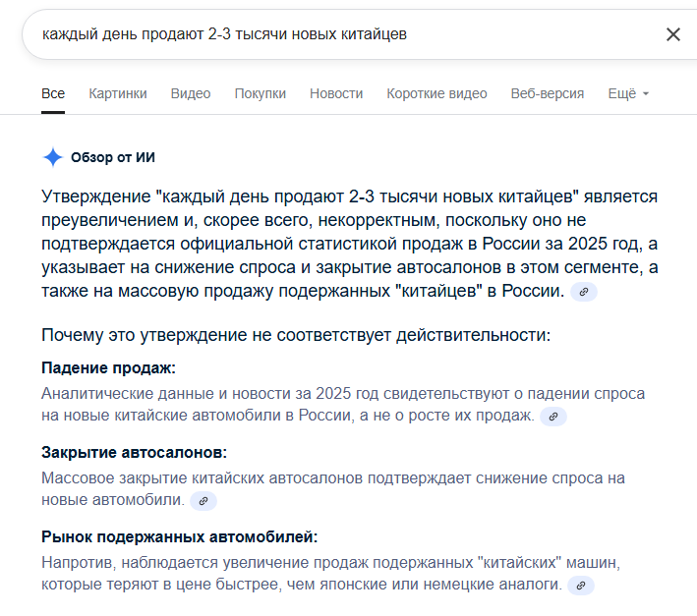Go to the Покупки tab
Screen dimensions: 697x616
pyautogui.click(x=261, y=93)
